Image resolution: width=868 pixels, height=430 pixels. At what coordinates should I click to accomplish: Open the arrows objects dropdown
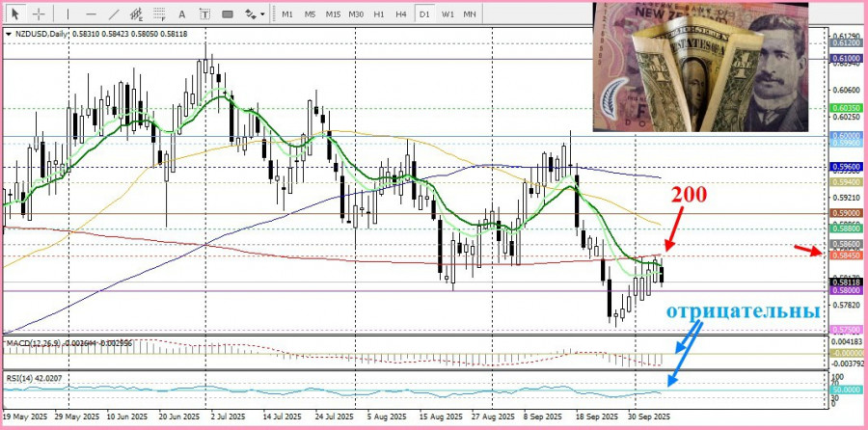[255, 13]
